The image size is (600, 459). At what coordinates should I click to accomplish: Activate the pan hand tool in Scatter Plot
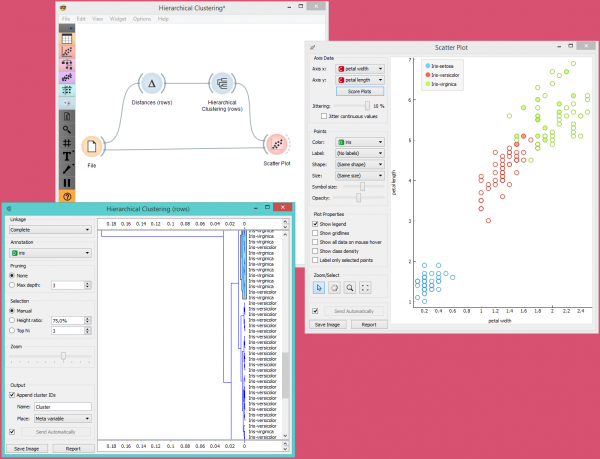click(335, 288)
